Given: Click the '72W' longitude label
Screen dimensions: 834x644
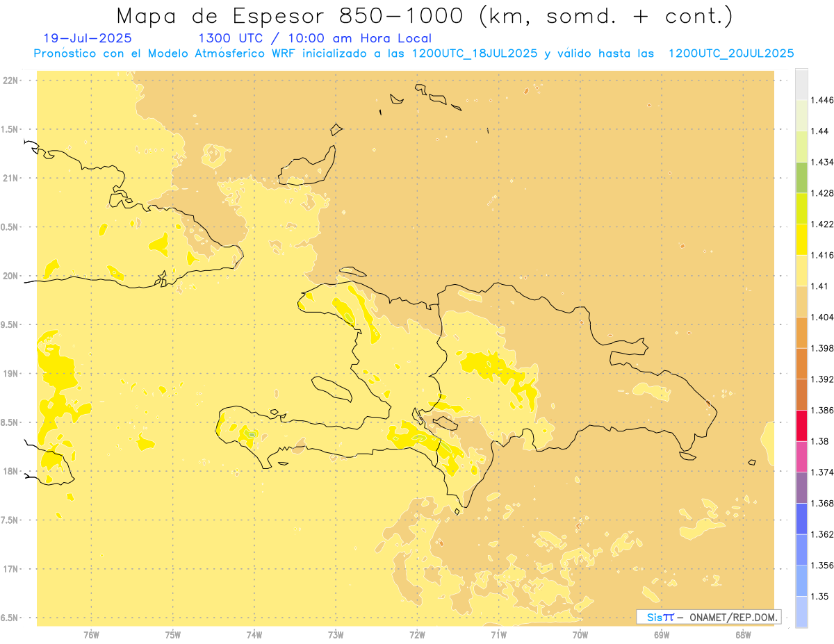Looking at the screenshot, I should 417,634.
